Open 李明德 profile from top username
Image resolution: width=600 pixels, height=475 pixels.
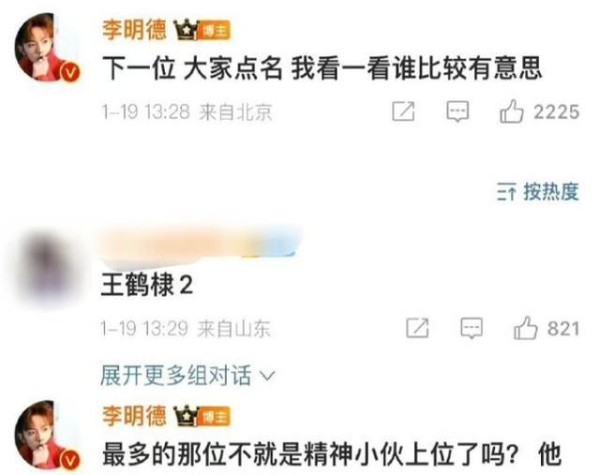tap(134, 30)
